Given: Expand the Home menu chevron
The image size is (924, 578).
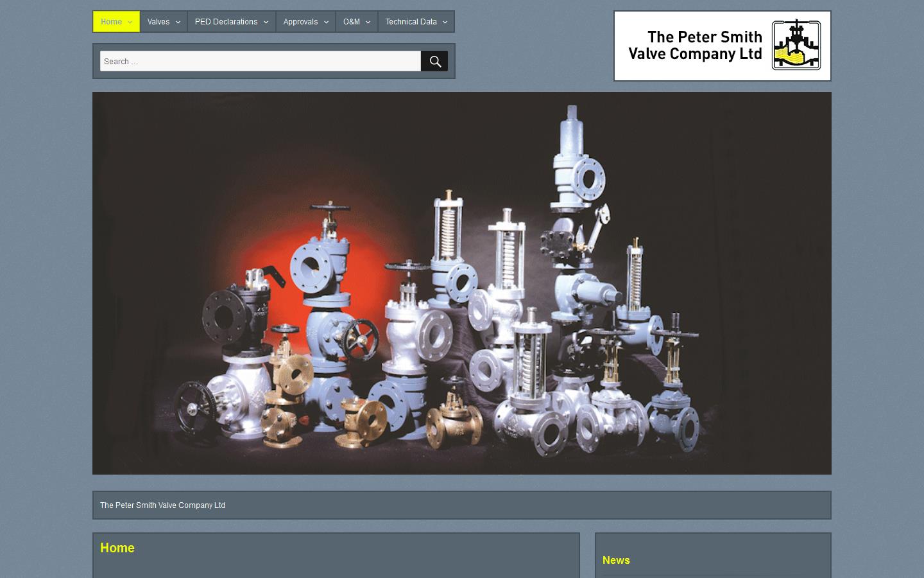Looking at the screenshot, I should (x=130, y=21).
